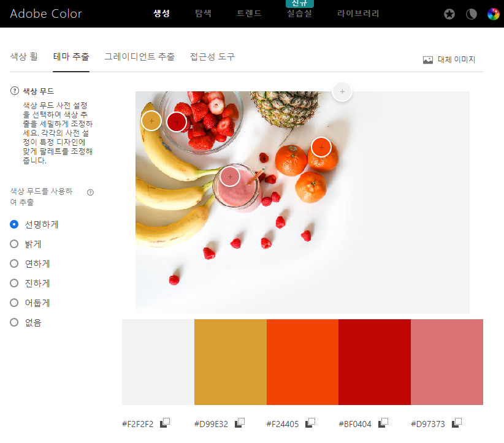Click the help icon beside 색상 무드

[15, 91]
